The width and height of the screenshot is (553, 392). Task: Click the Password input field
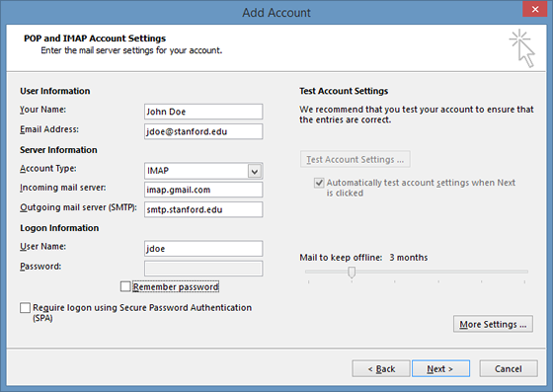click(203, 269)
